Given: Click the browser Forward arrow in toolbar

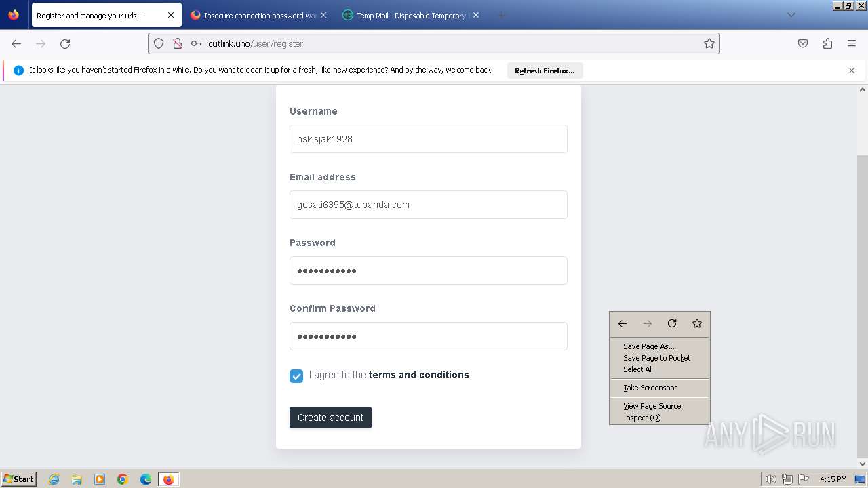Looking at the screenshot, I should 41,43.
